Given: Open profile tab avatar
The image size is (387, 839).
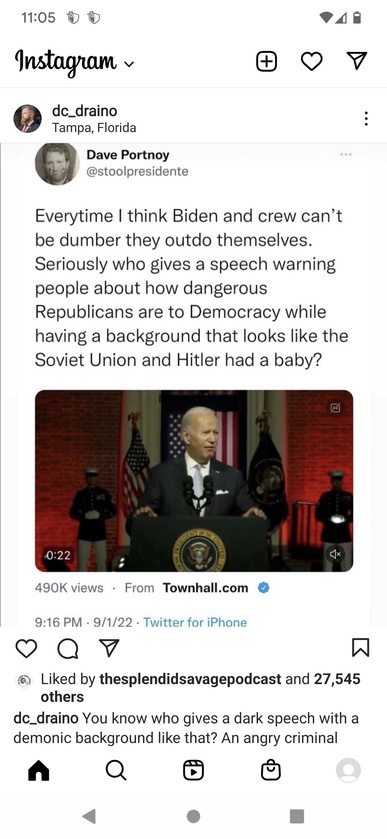Looking at the screenshot, I should point(348,771).
